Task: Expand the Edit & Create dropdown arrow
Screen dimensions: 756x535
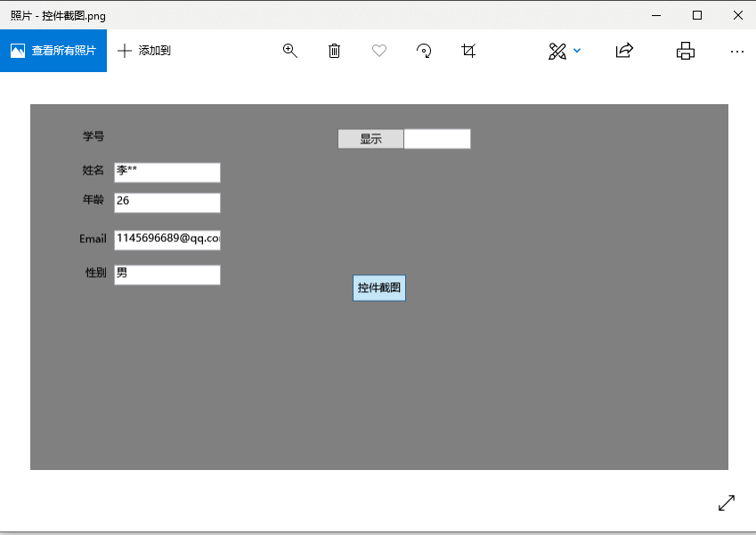Action: pyautogui.click(x=577, y=51)
